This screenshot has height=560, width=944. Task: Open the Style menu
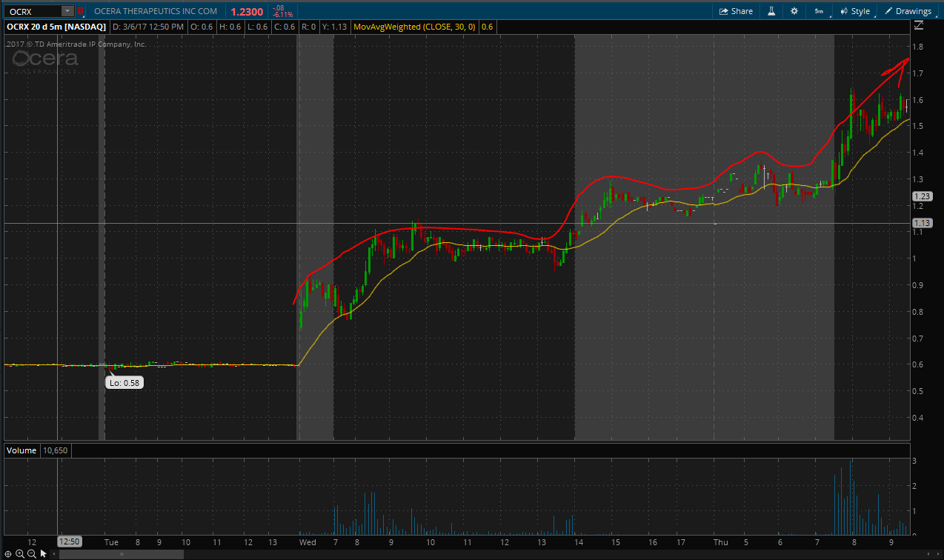click(855, 11)
